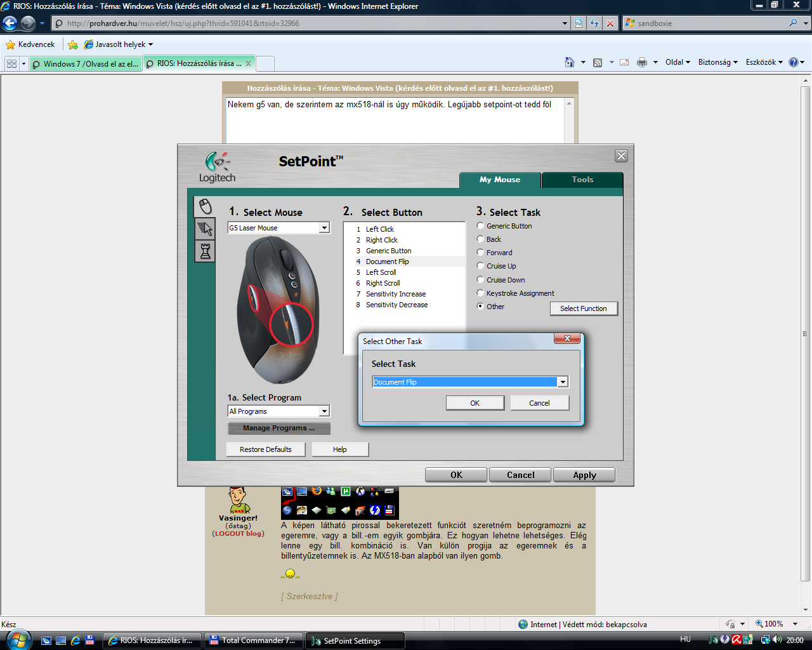Click the Internet Explorer Back arrow
The height and width of the screenshot is (650, 812).
10,23
